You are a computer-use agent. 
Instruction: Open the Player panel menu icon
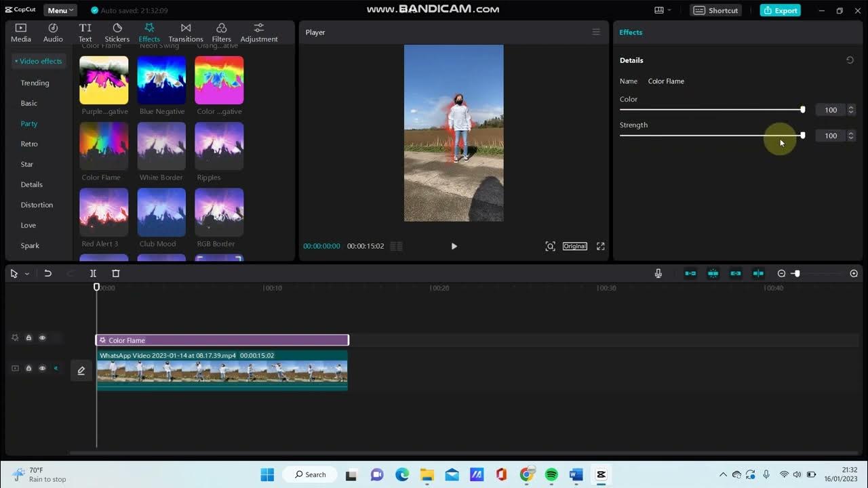tap(596, 32)
